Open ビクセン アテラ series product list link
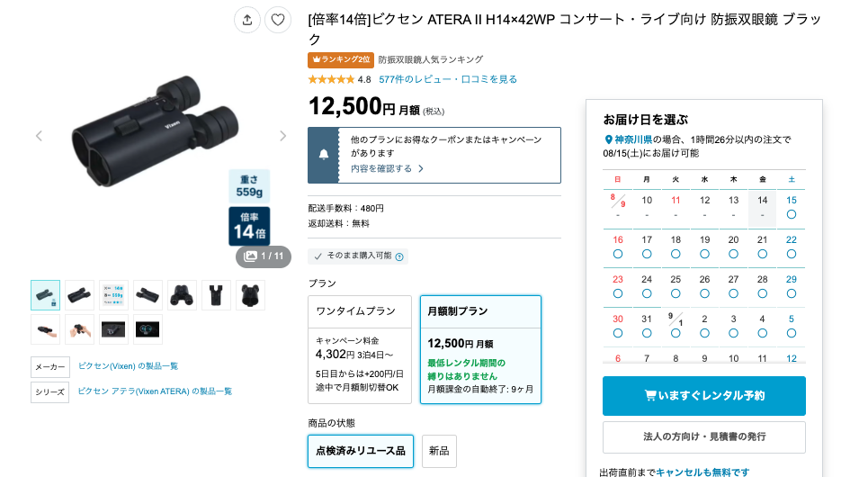This screenshot has width=868, height=477. tap(155, 391)
